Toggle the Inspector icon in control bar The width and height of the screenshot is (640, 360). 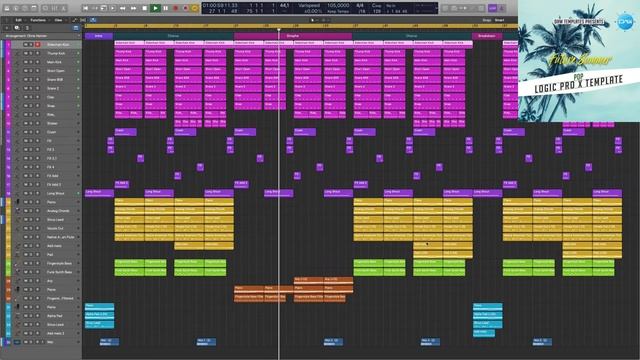pyautogui.click(x=16, y=8)
